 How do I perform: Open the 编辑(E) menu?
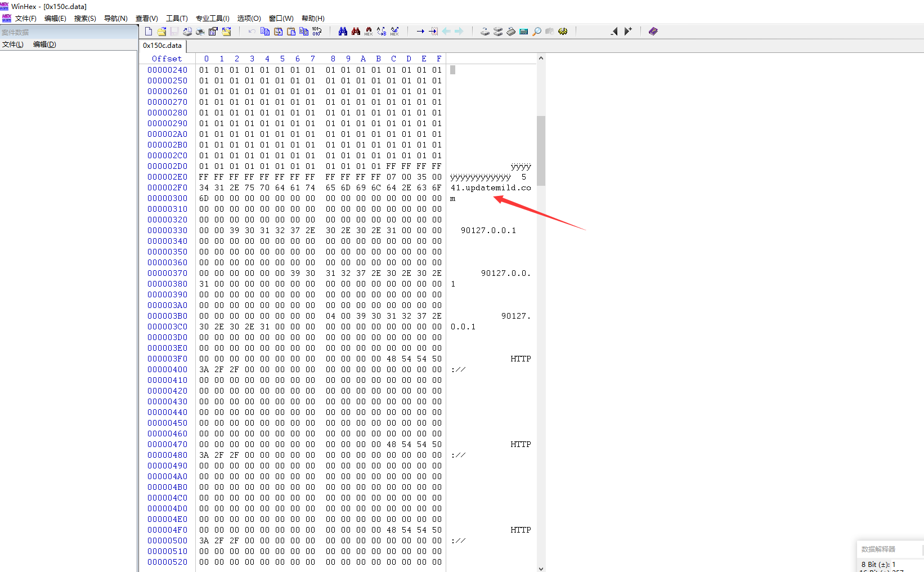pos(55,19)
